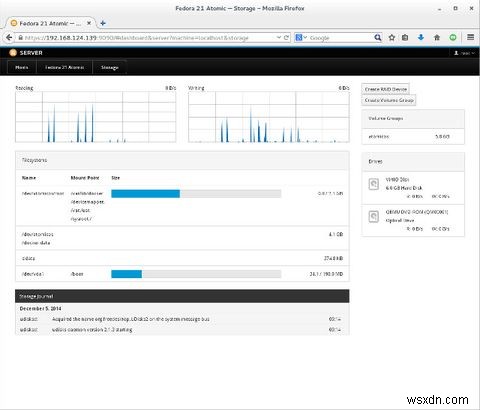The width and height of the screenshot is (480, 410).
Task: Click the Create Volume Group button
Action: pyautogui.click(x=389, y=100)
